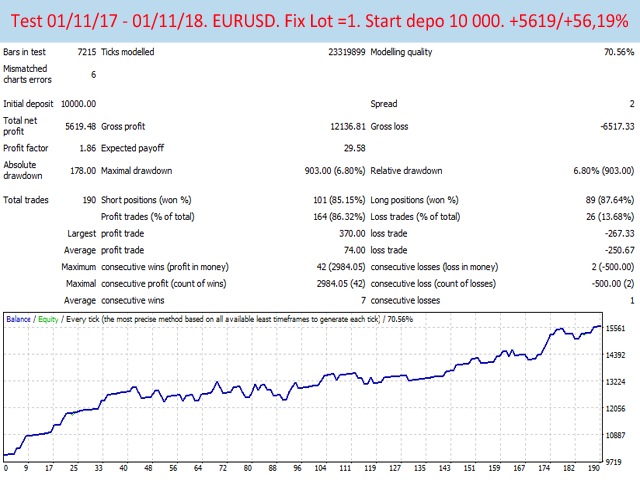This screenshot has width=640, height=480.
Task: Click Short positions value '101 (85.15%)'
Action: click(339, 200)
